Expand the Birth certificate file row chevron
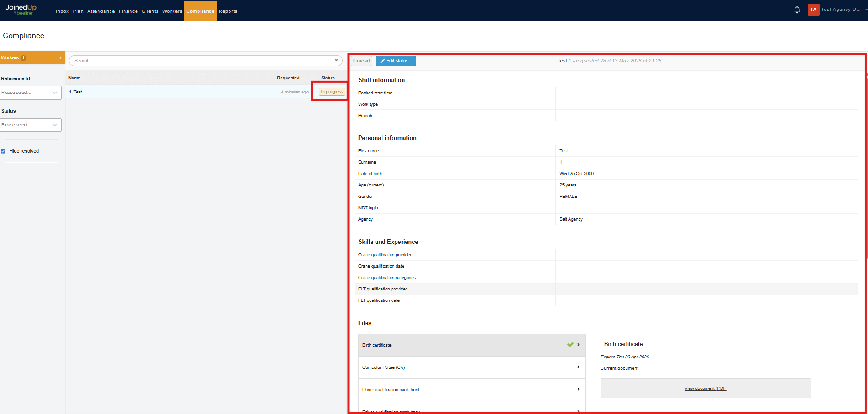This screenshot has height=414, width=868. [578, 345]
